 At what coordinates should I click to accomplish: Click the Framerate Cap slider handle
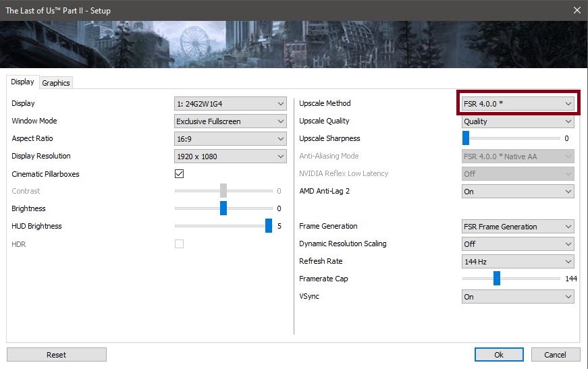(497, 279)
